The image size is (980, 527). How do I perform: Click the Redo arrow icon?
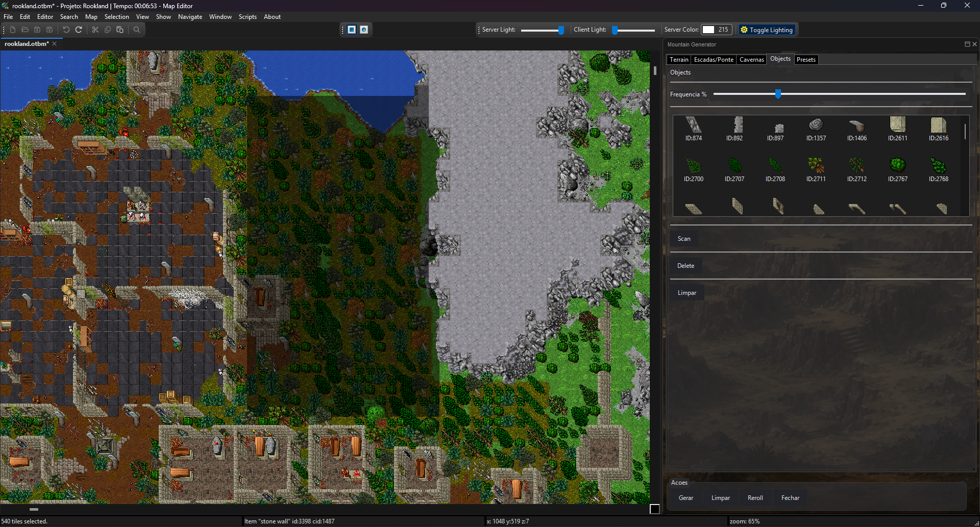[x=79, y=30]
